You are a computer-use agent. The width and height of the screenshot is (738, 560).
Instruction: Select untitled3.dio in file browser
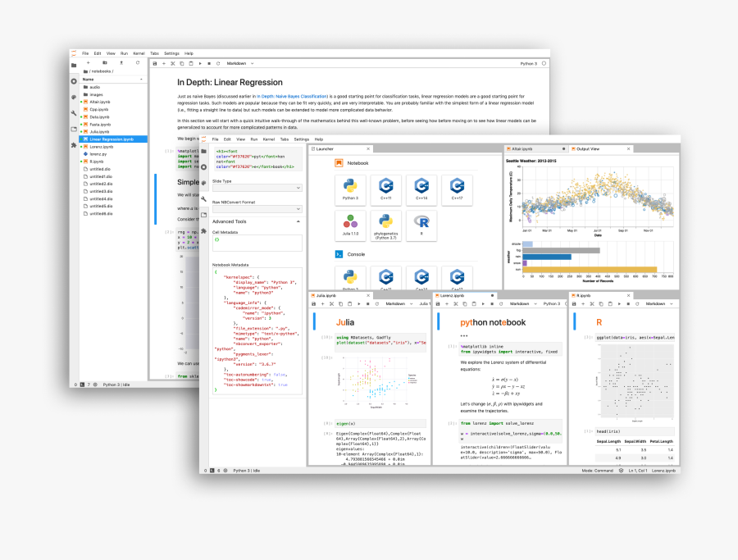tap(113, 192)
